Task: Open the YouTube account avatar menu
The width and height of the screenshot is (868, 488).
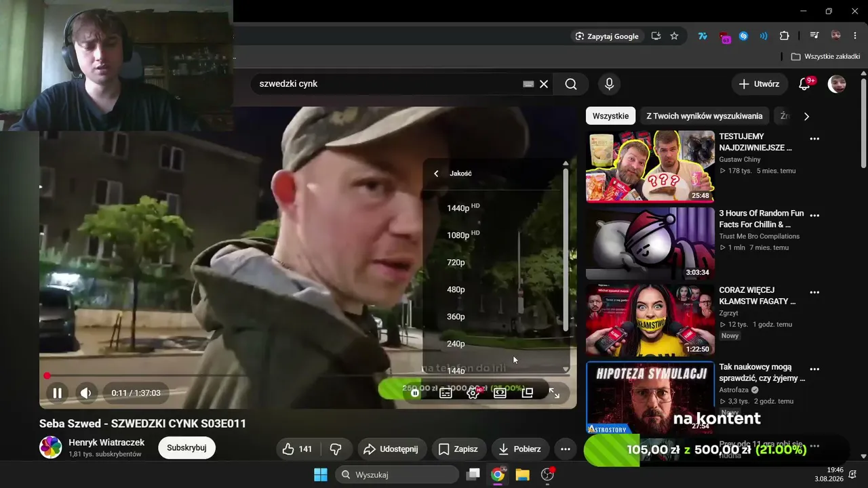Action: 837,84
